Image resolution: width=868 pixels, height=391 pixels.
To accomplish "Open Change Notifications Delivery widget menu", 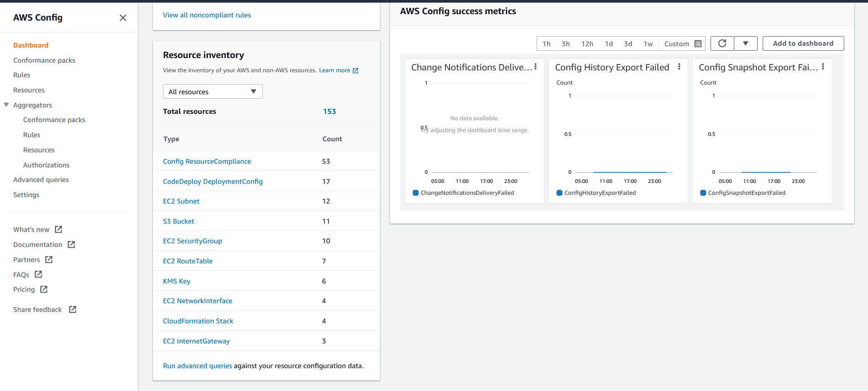I will pyautogui.click(x=536, y=67).
